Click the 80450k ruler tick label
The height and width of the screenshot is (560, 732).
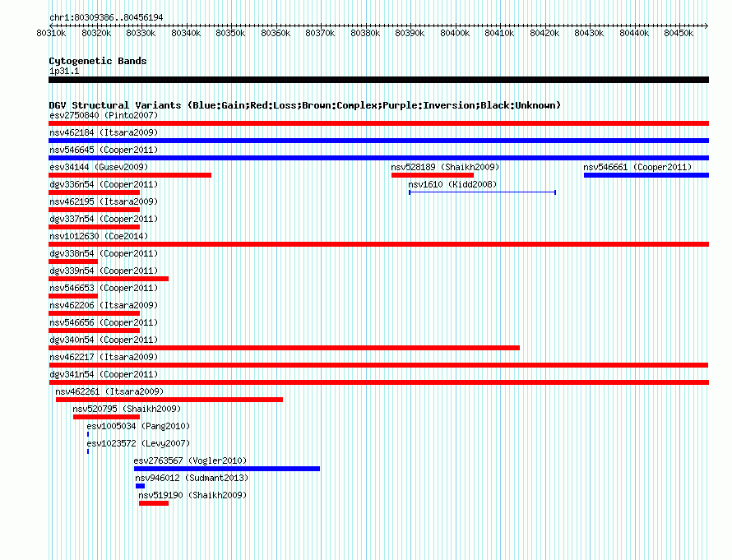(x=679, y=33)
